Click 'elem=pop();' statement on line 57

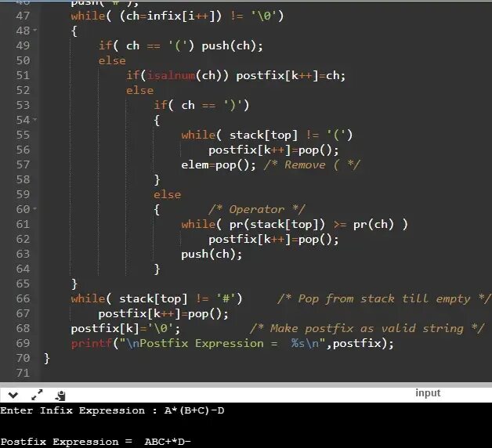coord(219,164)
